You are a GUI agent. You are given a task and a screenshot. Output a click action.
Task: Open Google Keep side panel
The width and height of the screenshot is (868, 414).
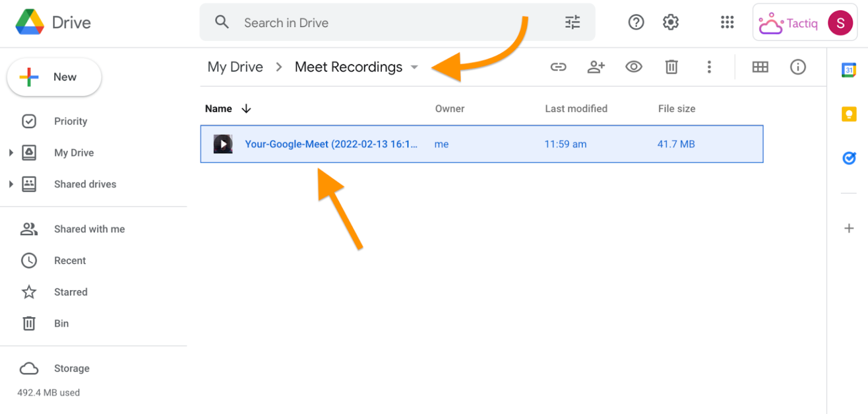(849, 114)
